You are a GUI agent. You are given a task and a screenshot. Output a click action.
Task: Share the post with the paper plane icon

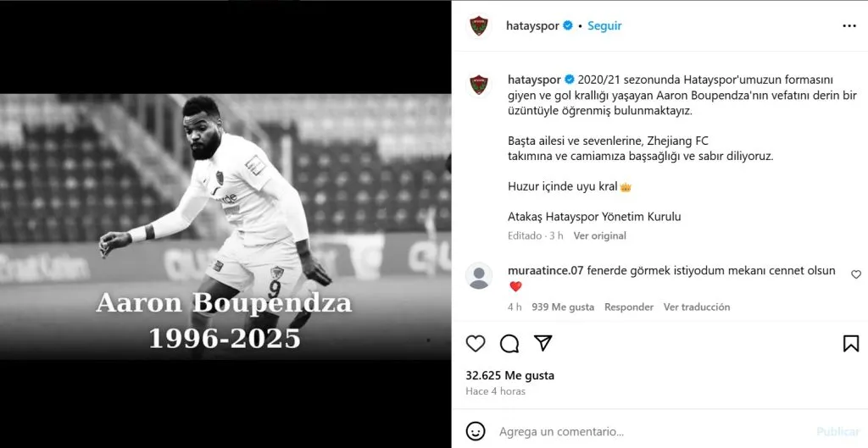pyautogui.click(x=543, y=343)
